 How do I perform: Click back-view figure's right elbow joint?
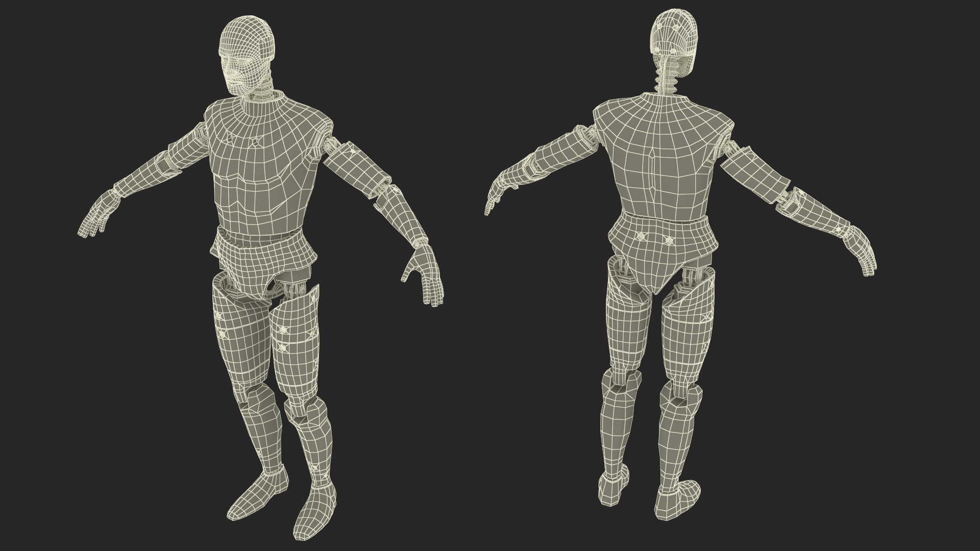tap(787, 199)
